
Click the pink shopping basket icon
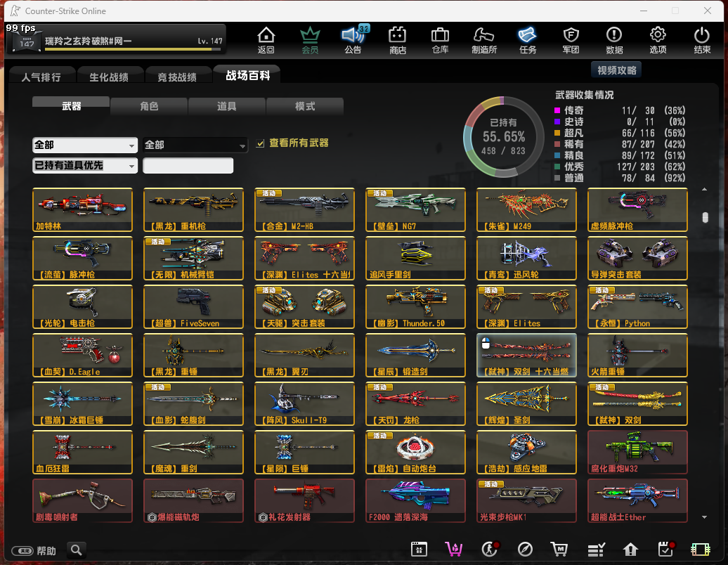pos(454,550)
